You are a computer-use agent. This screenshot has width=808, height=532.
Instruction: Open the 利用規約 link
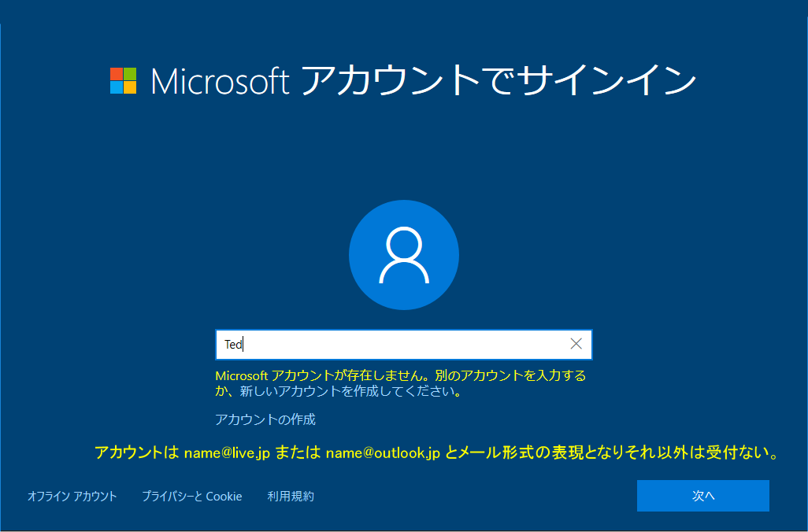click(291, 496)
